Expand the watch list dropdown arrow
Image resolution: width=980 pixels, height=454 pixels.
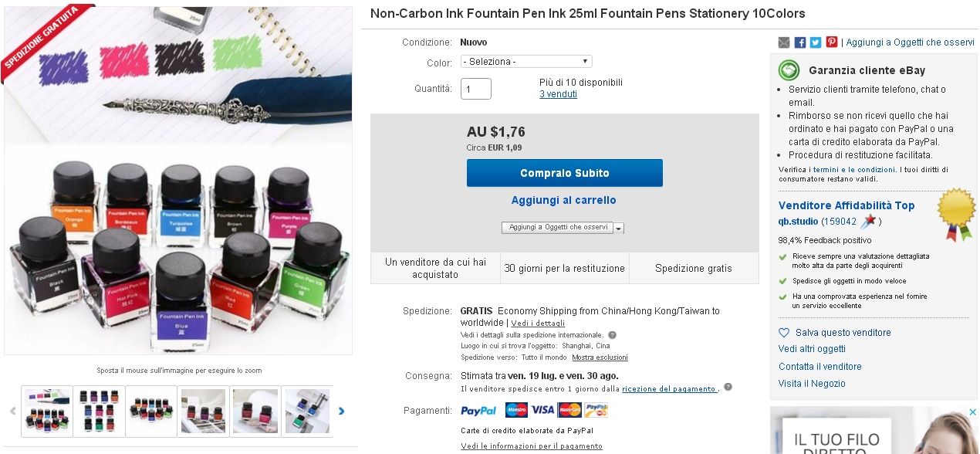[619, 229]
